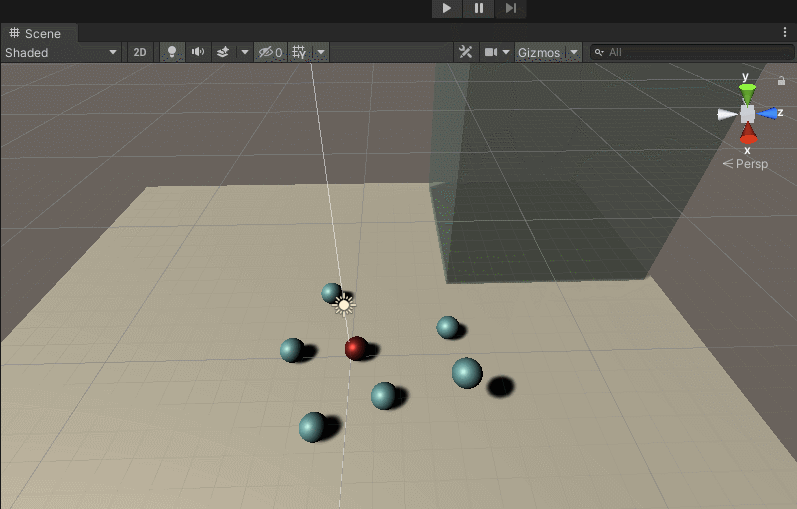
Task: Toggle the 2D view mode
Action: click(x=140, y=52)
